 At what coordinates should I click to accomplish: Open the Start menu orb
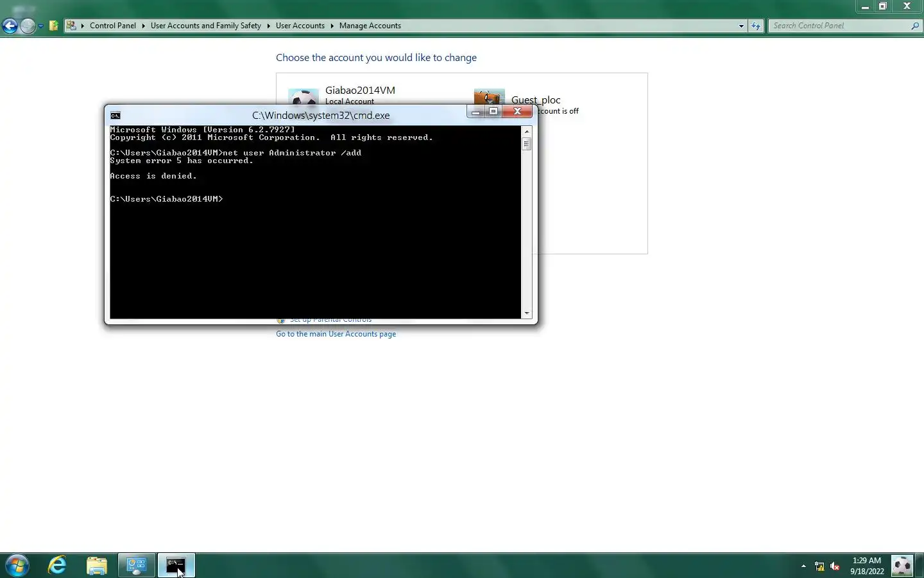(17, 566)
